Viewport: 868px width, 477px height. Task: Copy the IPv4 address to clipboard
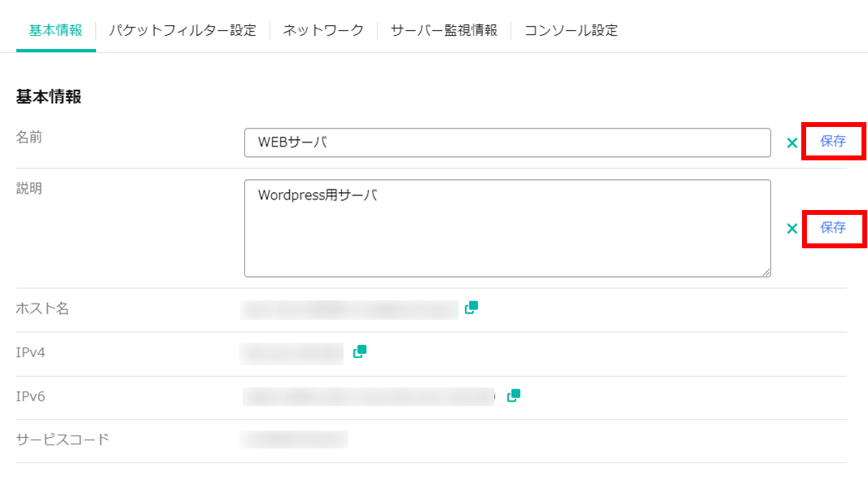(x=360, y=352)
